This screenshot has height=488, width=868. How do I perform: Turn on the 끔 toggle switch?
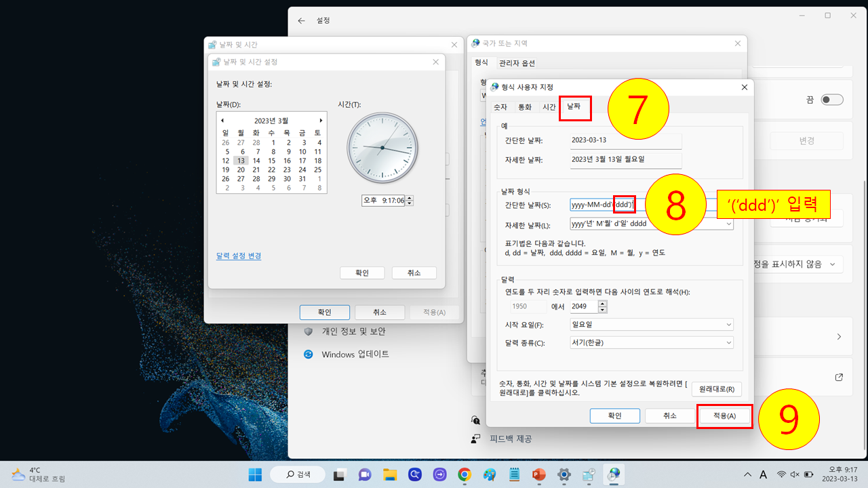point(831,99)
